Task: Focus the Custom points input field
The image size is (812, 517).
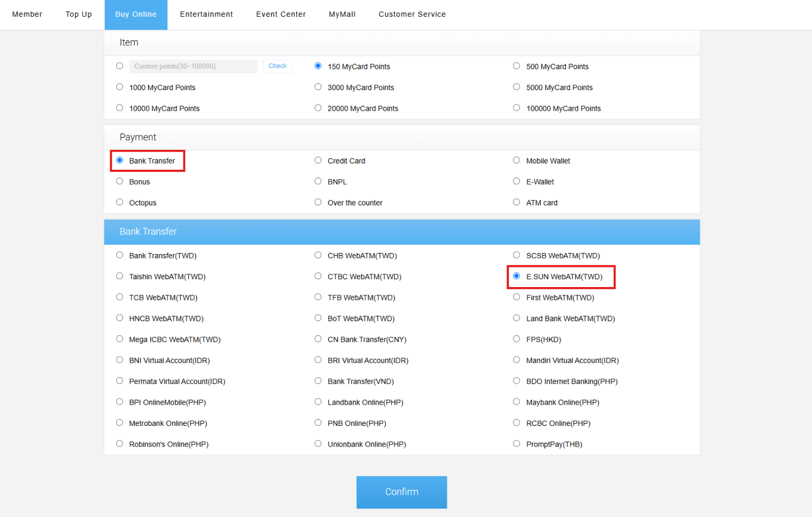Action: pos(193,66)
